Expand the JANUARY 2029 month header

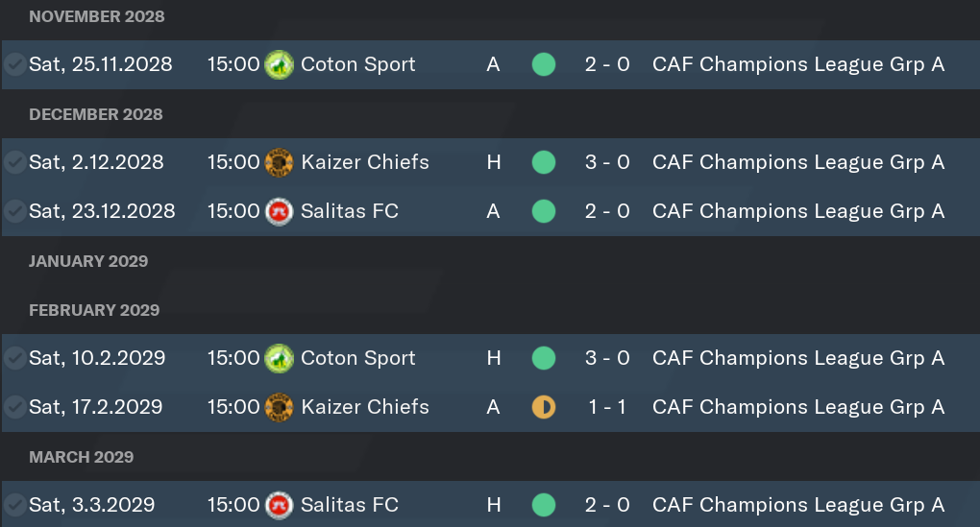pos(88,261)
